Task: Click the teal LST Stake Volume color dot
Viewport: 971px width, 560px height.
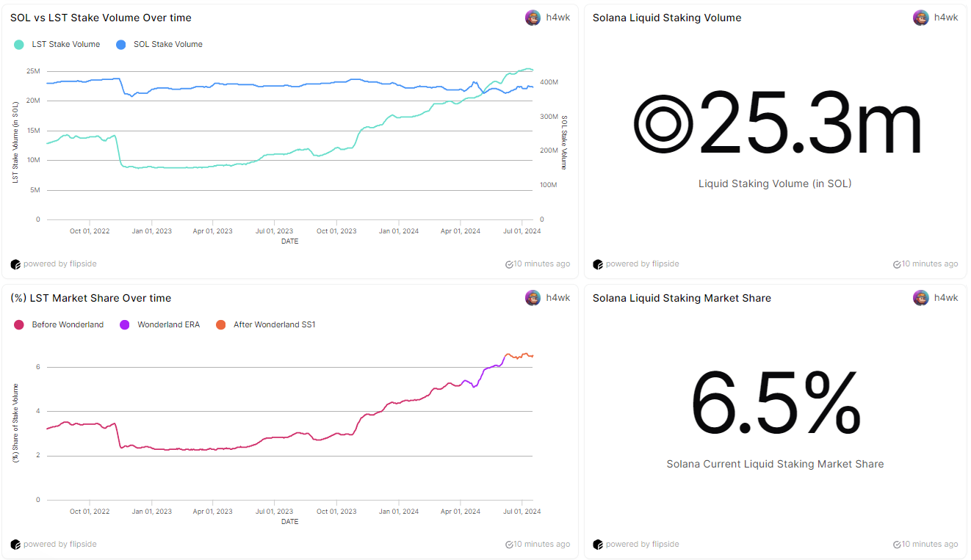Action: (19, 45)
